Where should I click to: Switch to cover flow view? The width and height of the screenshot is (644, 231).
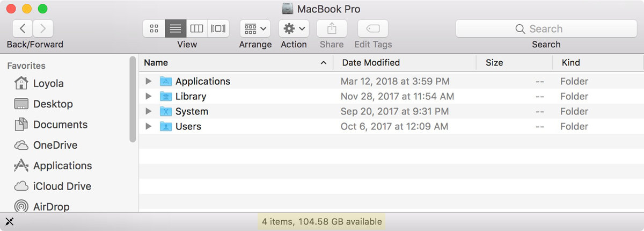click(218, 28)
